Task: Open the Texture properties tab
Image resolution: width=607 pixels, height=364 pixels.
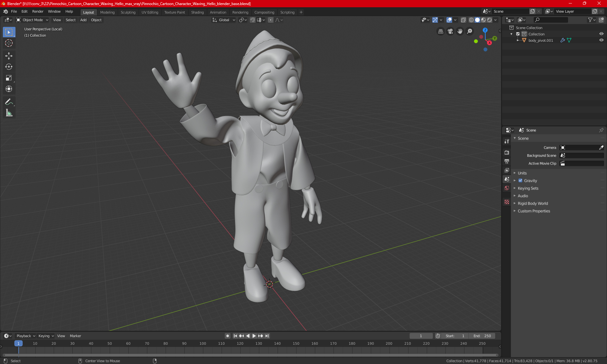Action: (507, 202)
